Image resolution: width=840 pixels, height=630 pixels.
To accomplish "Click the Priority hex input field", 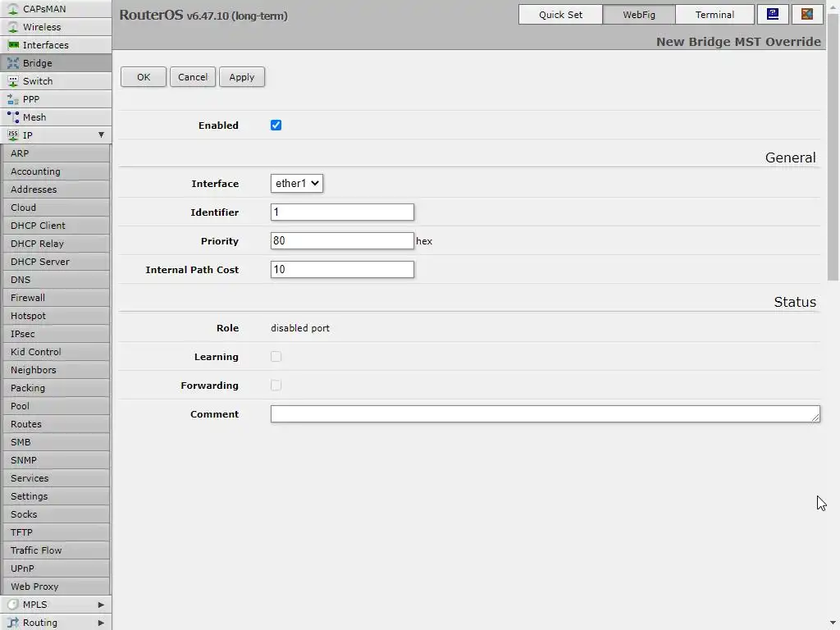I will coord(342,240).
